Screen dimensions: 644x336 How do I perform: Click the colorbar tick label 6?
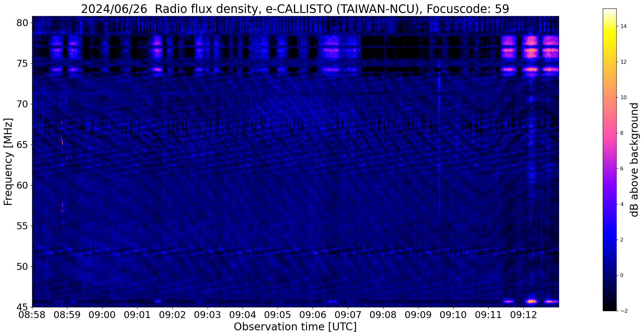point(621,168)
